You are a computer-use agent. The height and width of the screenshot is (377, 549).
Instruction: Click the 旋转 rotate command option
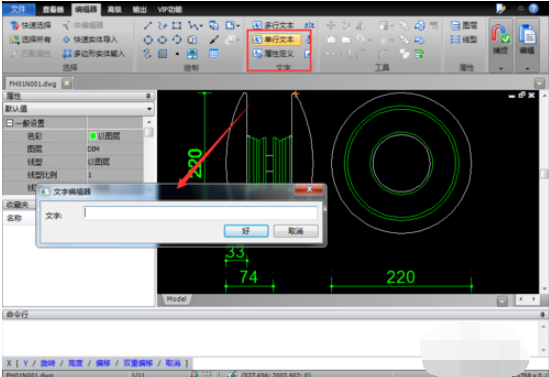coord(48,363)
